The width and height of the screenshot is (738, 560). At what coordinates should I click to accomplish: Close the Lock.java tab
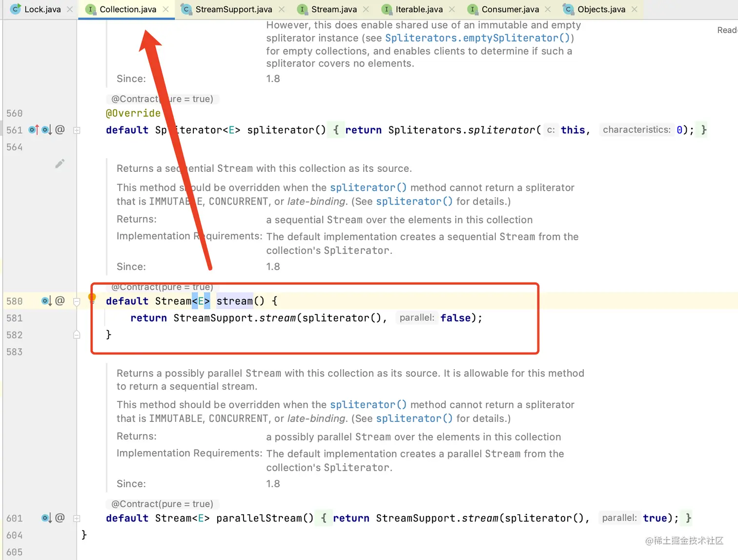click(x=70, y=9)
